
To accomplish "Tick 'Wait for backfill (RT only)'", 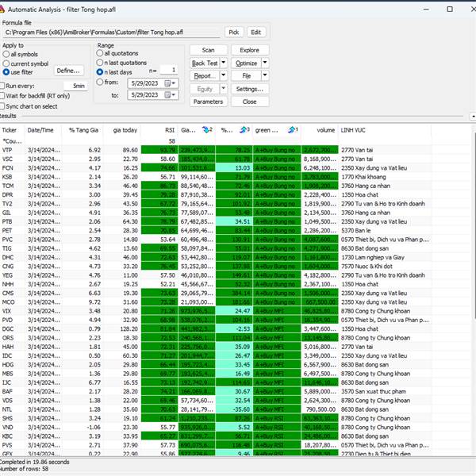I will tap(3, 95).
